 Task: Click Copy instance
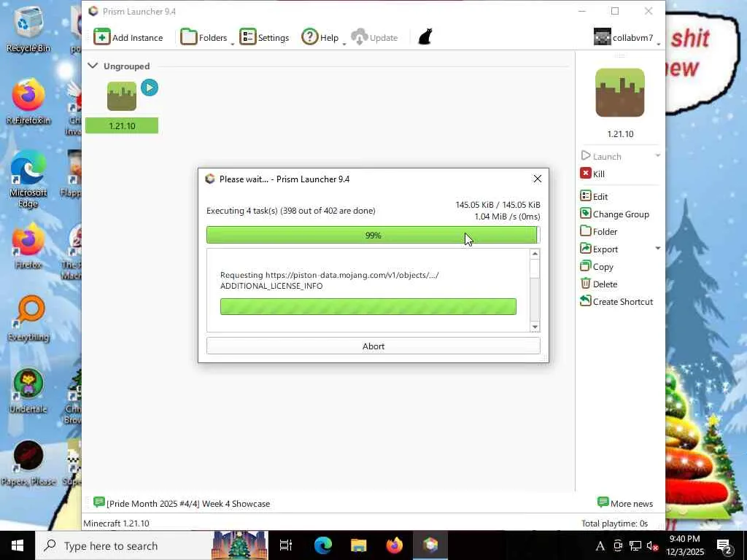click(x=597, y=267)
